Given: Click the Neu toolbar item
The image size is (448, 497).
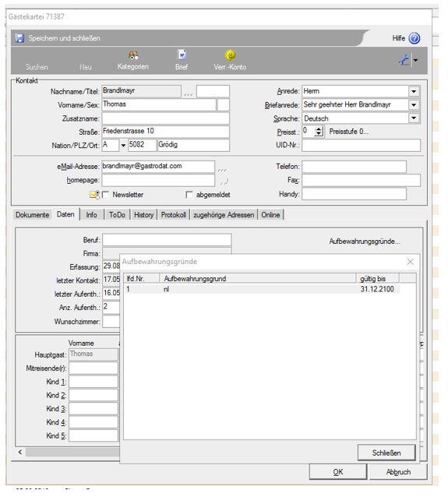Looking at the screenshot, I should 85,67.
